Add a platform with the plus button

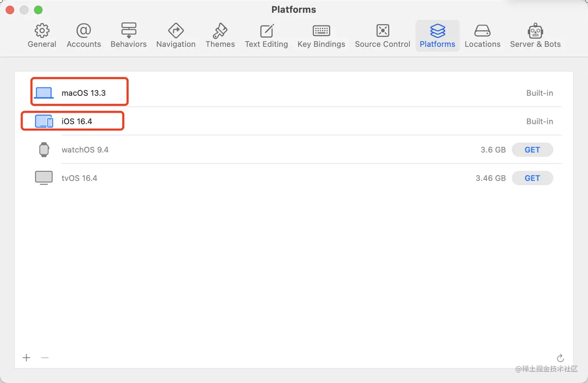26,358
